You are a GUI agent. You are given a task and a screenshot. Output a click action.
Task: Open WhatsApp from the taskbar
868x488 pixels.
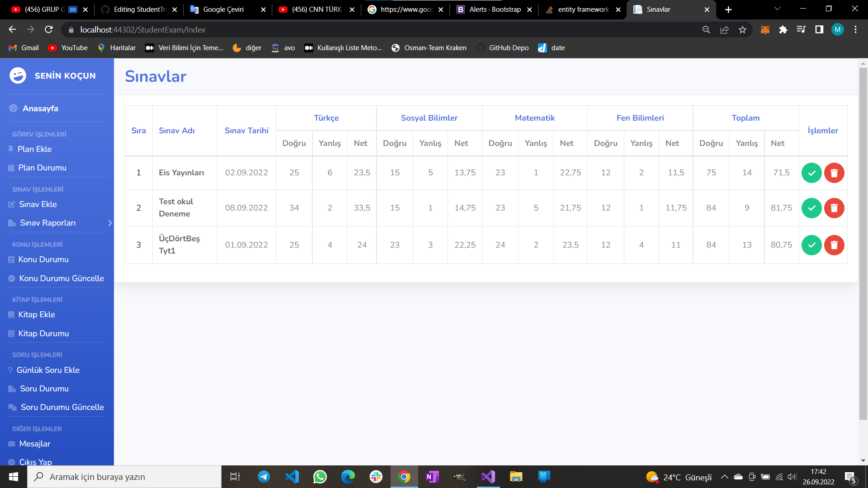pos(320,477)
